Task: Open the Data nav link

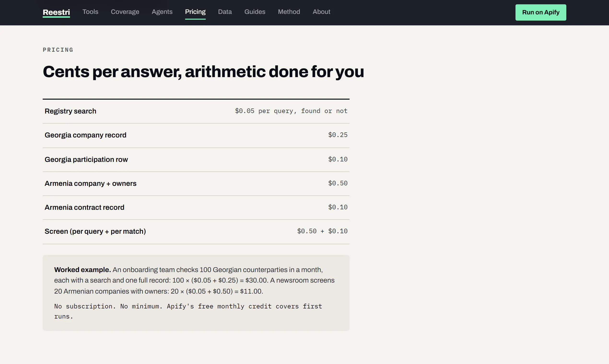Action: pos(225,12)
